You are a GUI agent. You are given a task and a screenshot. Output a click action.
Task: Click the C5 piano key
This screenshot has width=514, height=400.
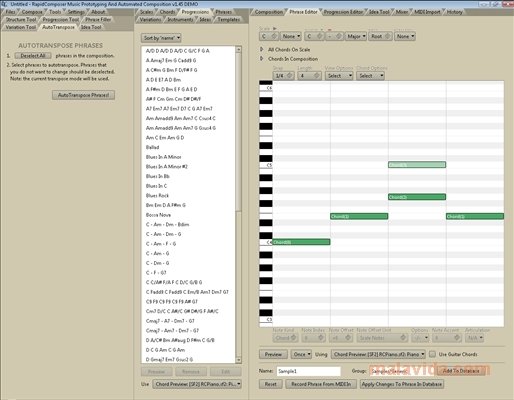[266, 165]
